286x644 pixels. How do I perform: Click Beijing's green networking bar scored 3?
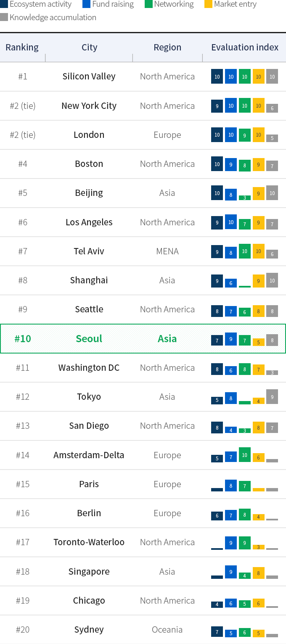point(244,198)
